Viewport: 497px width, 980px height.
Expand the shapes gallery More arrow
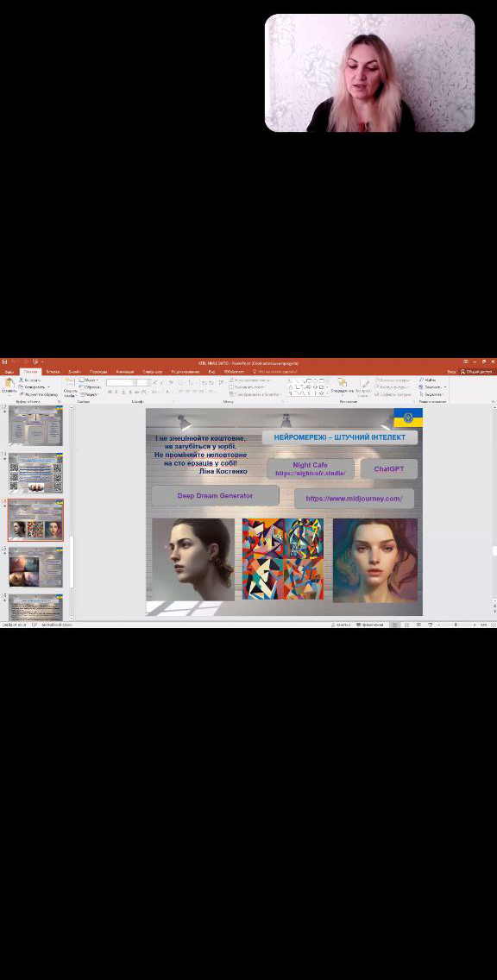(327, 393)
